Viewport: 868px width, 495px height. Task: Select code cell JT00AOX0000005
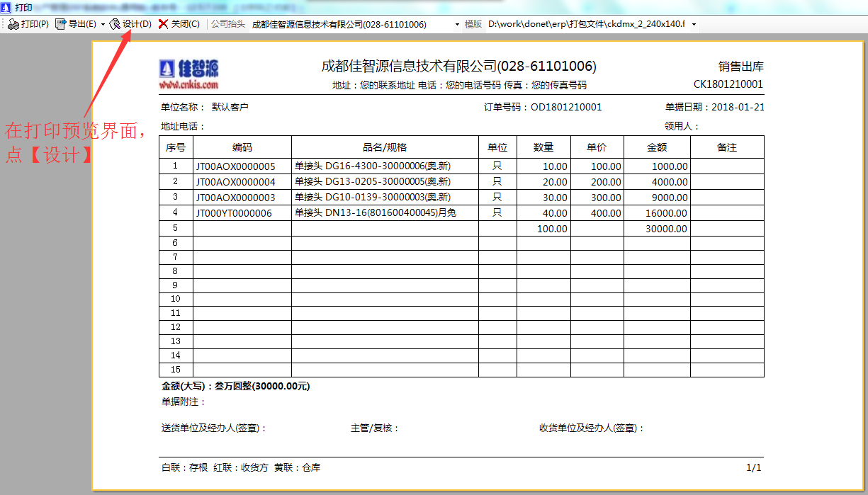(235, 166)
